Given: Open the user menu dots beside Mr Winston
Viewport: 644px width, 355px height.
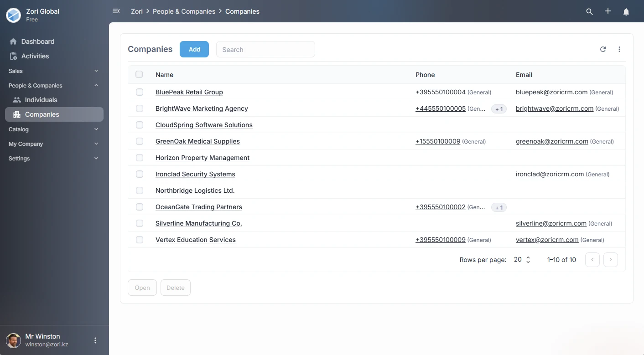Looking at the screenshot, I should click(95, 340).
